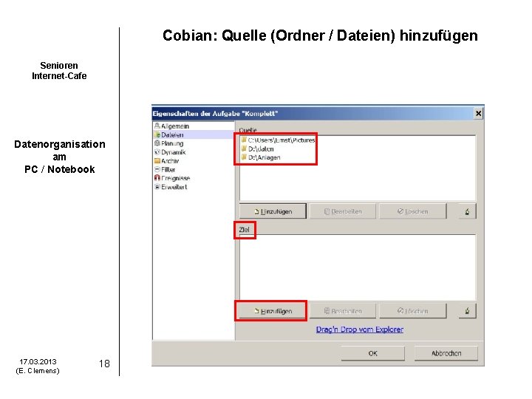Go to the Filter section
Viewport: 532px width, 399px height.
(x=165, y=169)
